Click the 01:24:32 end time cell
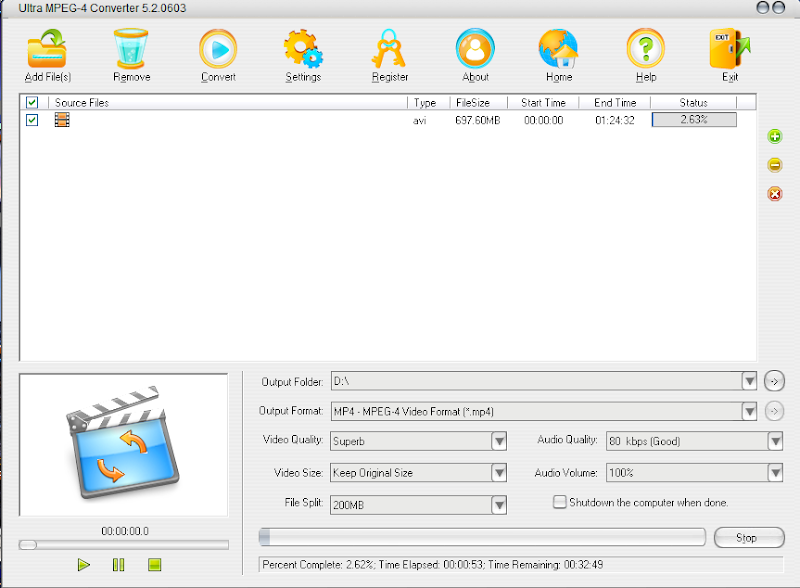Viewport: 800px width, 588px height. 615,120
